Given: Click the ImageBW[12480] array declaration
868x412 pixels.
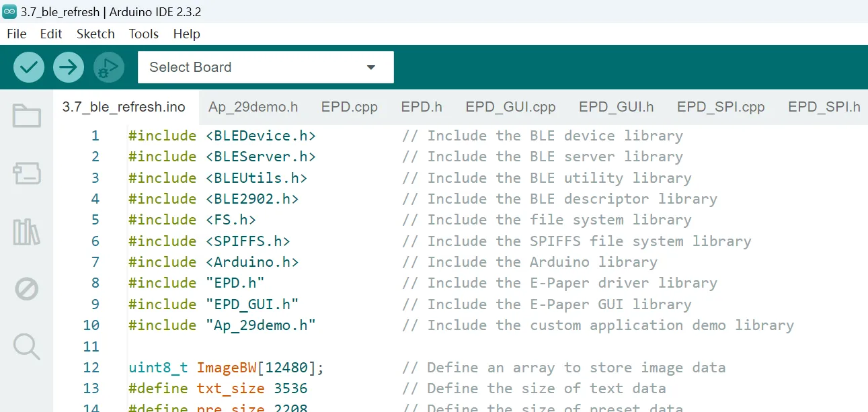Looking at the screenshot, I should (227, 368).
